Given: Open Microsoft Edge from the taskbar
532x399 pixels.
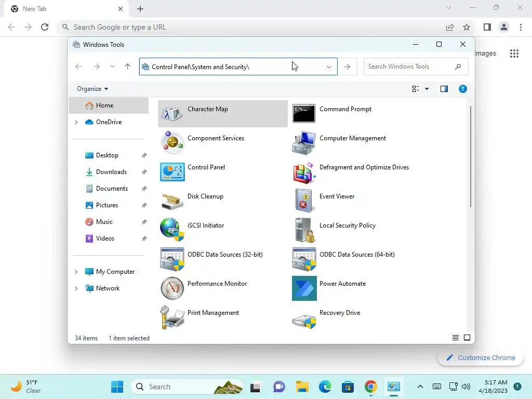Looking at the screenshot, I should [325, 387].
